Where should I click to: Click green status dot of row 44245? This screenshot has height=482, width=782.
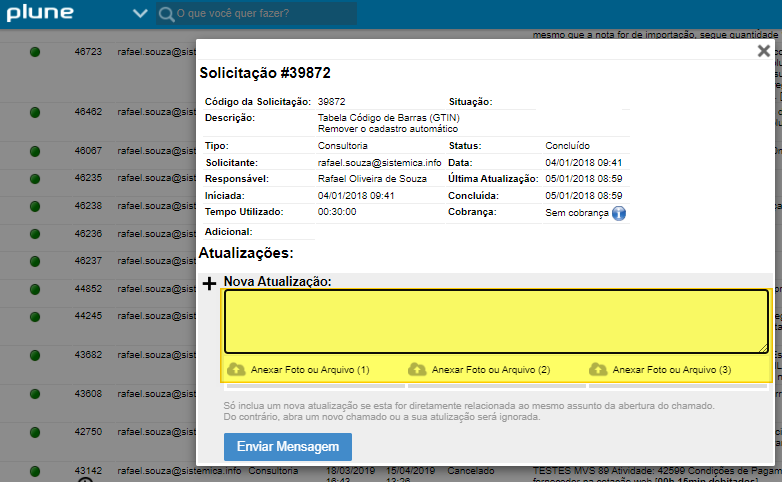35,317
